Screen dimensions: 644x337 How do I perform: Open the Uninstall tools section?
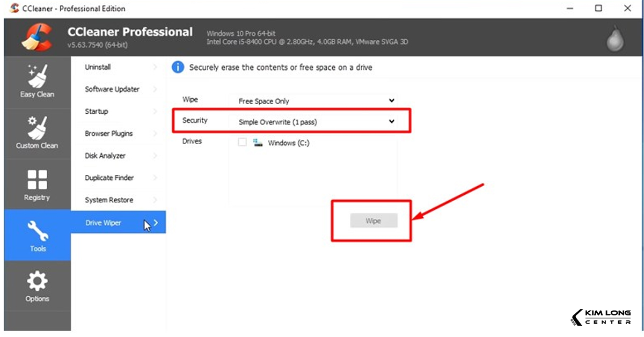pos(98,67)
